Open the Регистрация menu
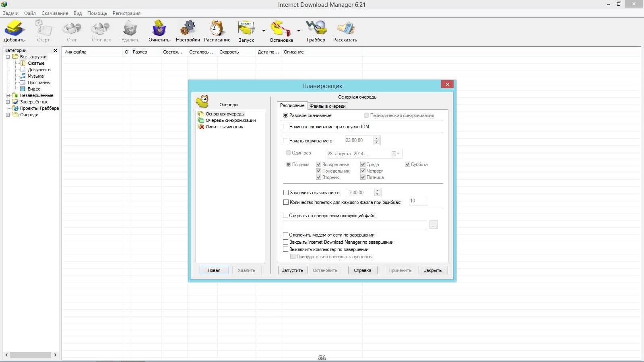 (126, 13)
